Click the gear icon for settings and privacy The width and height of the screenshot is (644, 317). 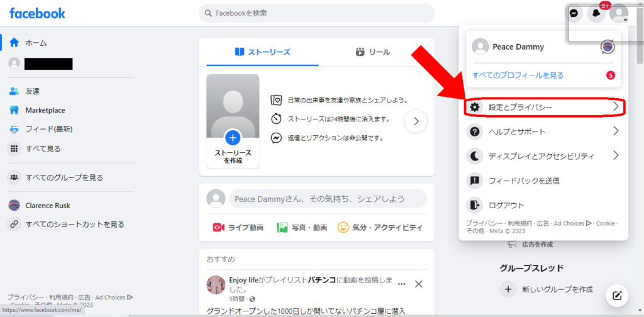[475, 107]
